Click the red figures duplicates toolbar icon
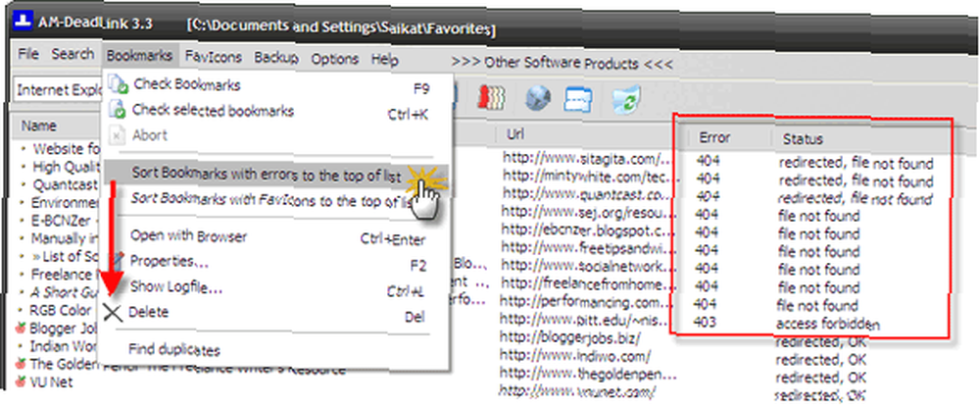The image size is (980, 409). [492, 99]
